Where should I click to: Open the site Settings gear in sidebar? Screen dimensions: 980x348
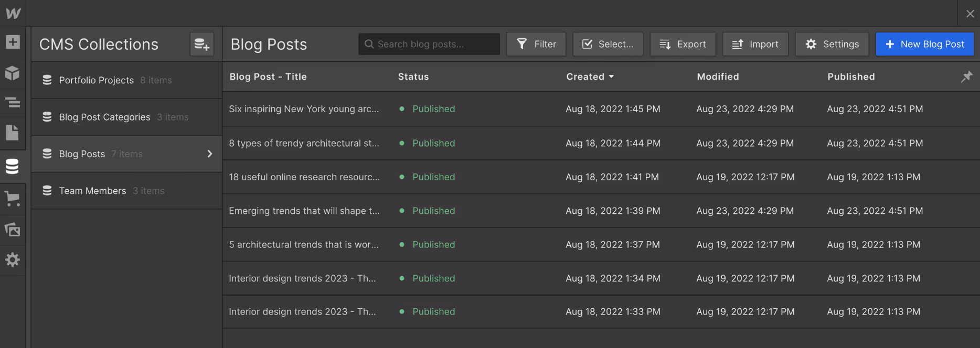tap(13, 259)
